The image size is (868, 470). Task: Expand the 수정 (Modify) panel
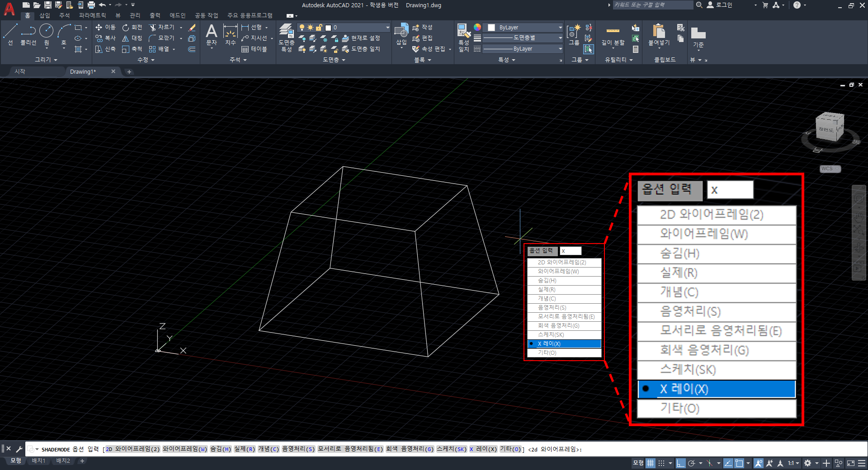146,60
